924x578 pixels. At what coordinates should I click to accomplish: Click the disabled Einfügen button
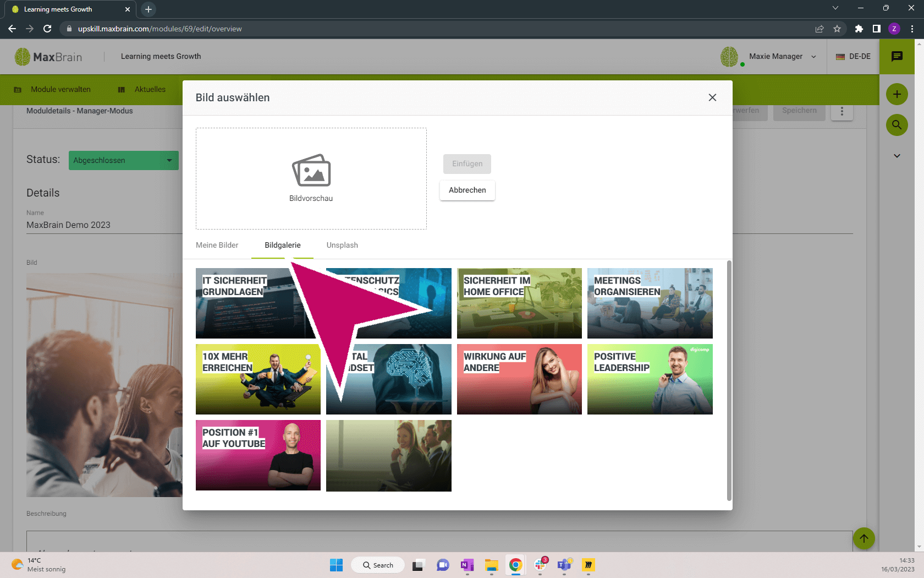[x=467, y=164]
